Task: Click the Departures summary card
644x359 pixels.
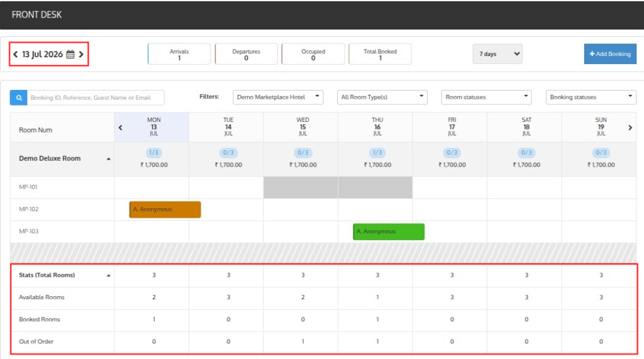Action: 246,54
